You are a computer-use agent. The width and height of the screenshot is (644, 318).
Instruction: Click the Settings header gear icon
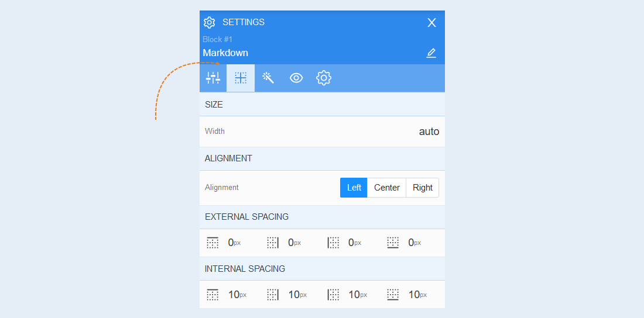[210, 23]
